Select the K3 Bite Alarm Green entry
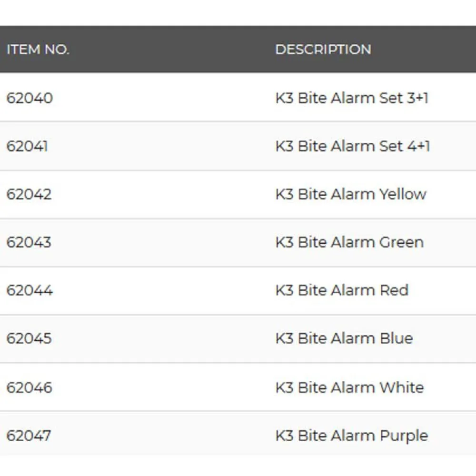Screen dimensions: 476x476 pyautogui.click(x=349, y=242)
